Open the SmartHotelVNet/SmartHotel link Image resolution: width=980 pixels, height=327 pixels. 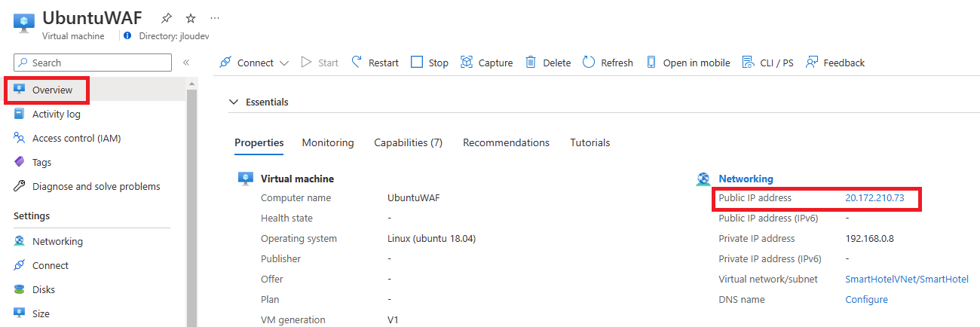coord(907,279)
